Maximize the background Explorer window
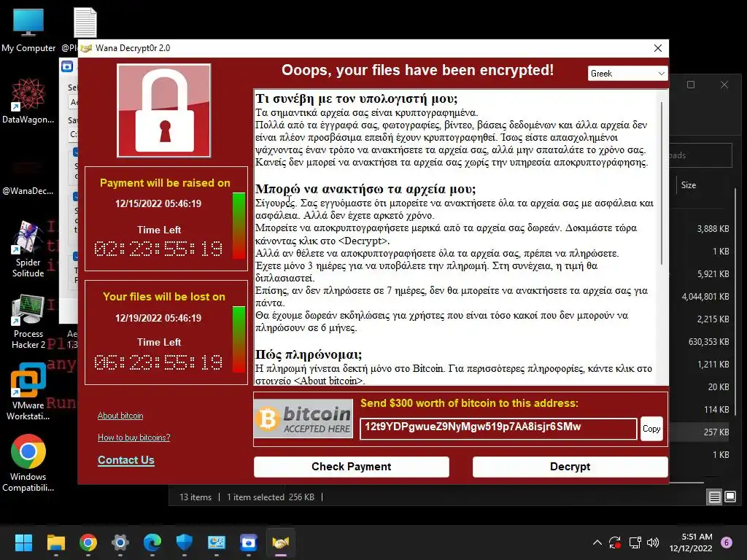The width and height of the screenshot is (747, 560). point(691,85)
